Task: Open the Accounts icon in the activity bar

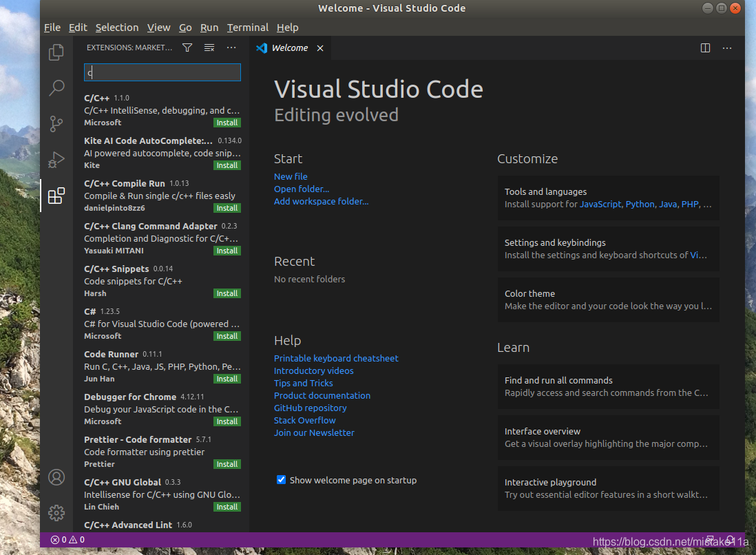Action: 56,477
